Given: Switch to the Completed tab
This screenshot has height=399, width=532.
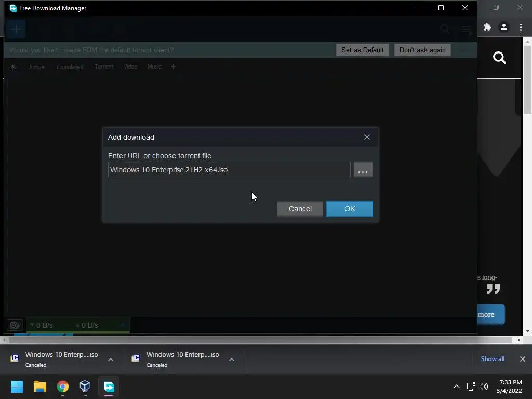Looking at the screenshot, I should click(70, 67).
